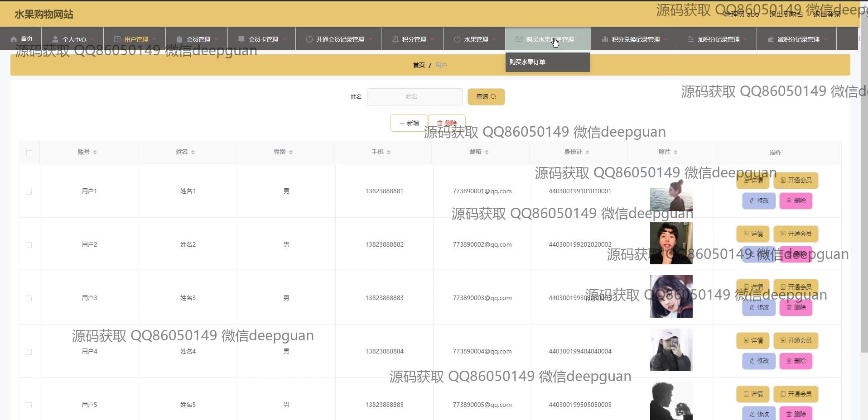868x420 pixels.
Task: Click the plus icon on 新增 button
Action: click(x=401, y=123)
